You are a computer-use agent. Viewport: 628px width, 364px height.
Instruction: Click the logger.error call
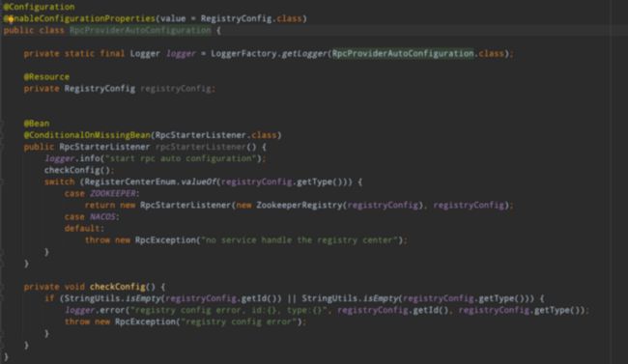point(95,310)
